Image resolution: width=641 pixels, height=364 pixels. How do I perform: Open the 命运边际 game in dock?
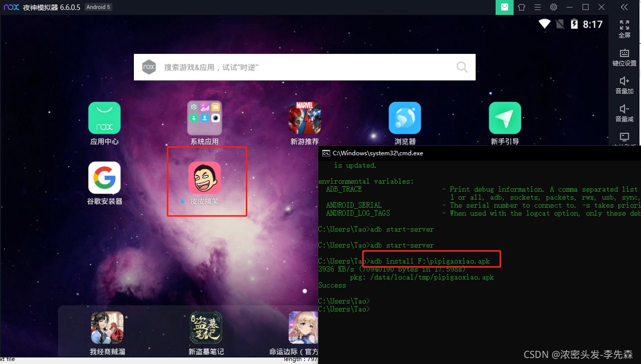point(303,328)
